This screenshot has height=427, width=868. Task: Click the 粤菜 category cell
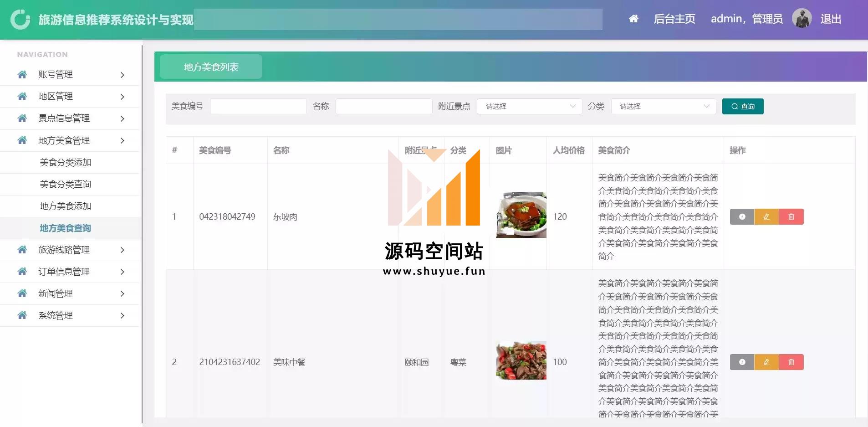[x=458, y=362]
